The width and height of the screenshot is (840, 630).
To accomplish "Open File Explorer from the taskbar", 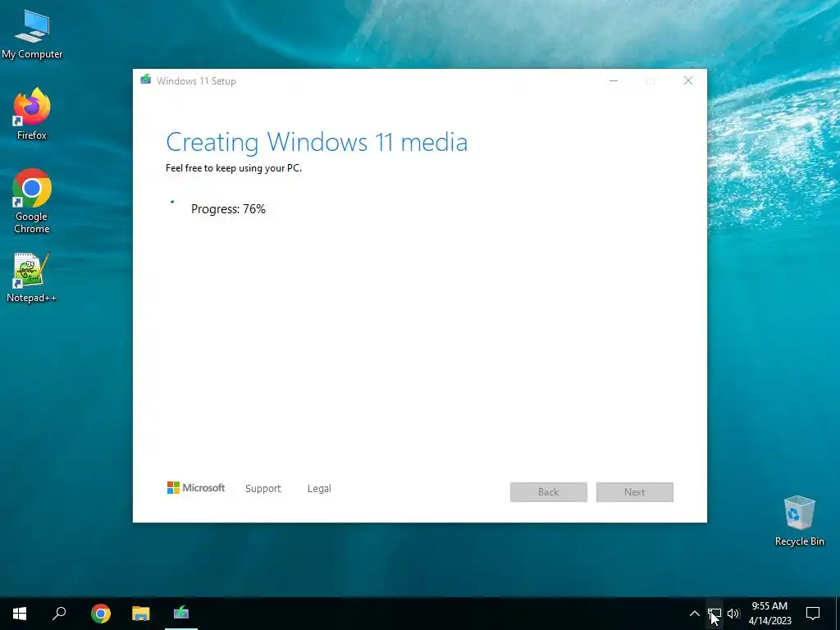I will coord(141,614).
